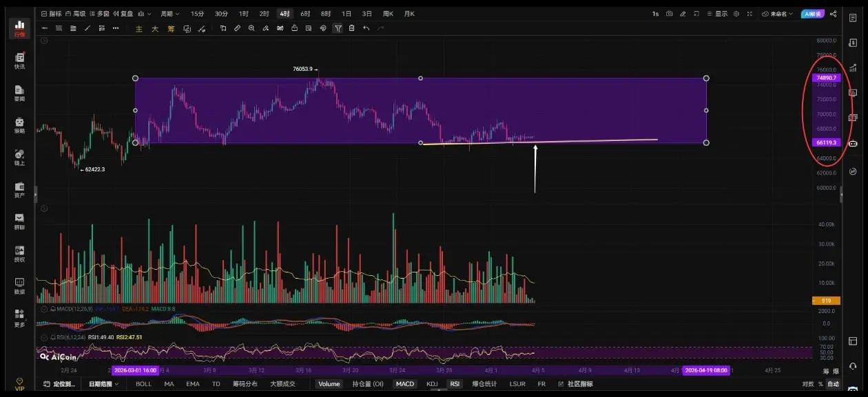Delete drawings with the trash icon
The width and height of the screenshot is (868, 397).
pyautogui.click(x=351, y=28)
